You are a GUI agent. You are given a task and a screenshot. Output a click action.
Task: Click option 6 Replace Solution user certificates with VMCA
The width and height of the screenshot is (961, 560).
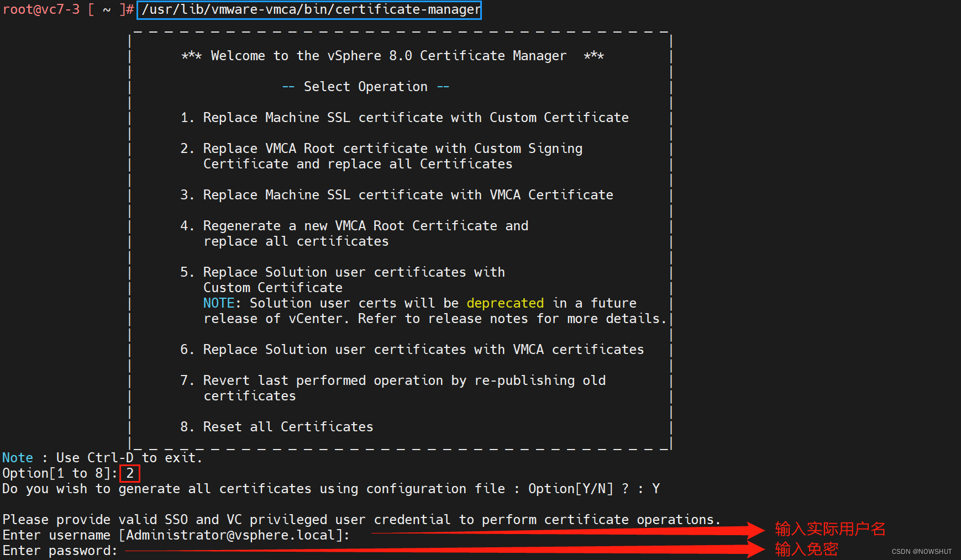tap(412, 350)
